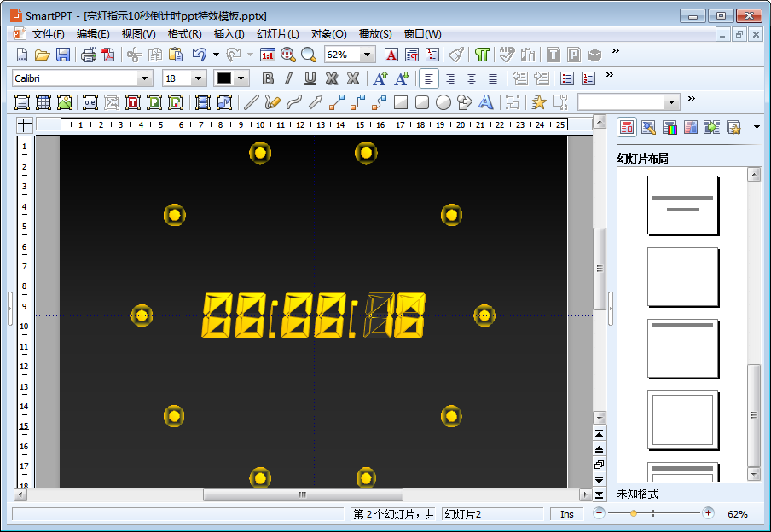Click the Save floppy disk icon
This screenshot has height=532, width=771.
[x=63, y=55]
